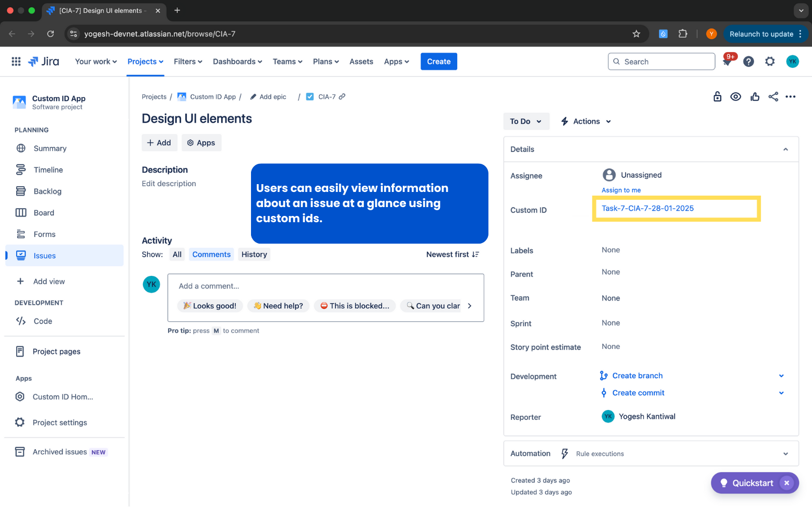Click Add a comment field
Screen dimensions: 812x507
(x=326, y=286)
